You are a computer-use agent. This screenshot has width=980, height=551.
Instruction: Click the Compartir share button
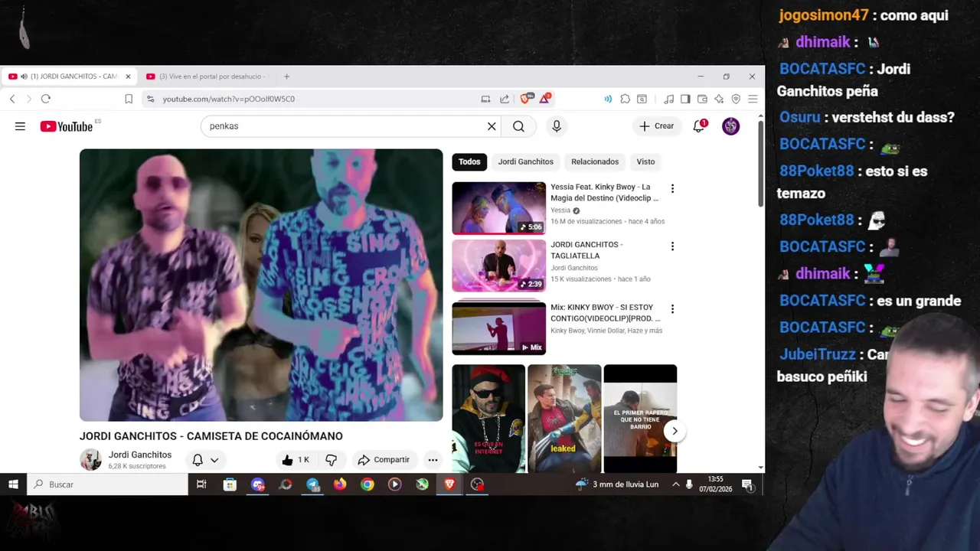384,460
